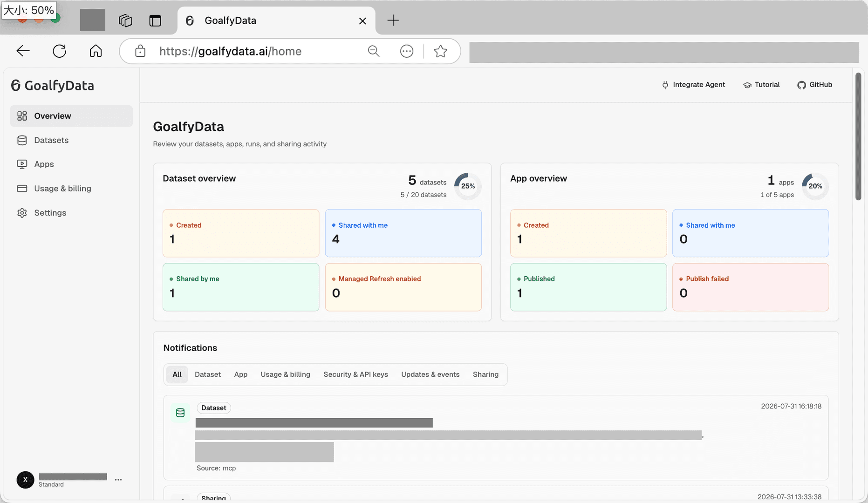Open the dataset Created card
868x503 pixels.
click(x=241, y=233)
